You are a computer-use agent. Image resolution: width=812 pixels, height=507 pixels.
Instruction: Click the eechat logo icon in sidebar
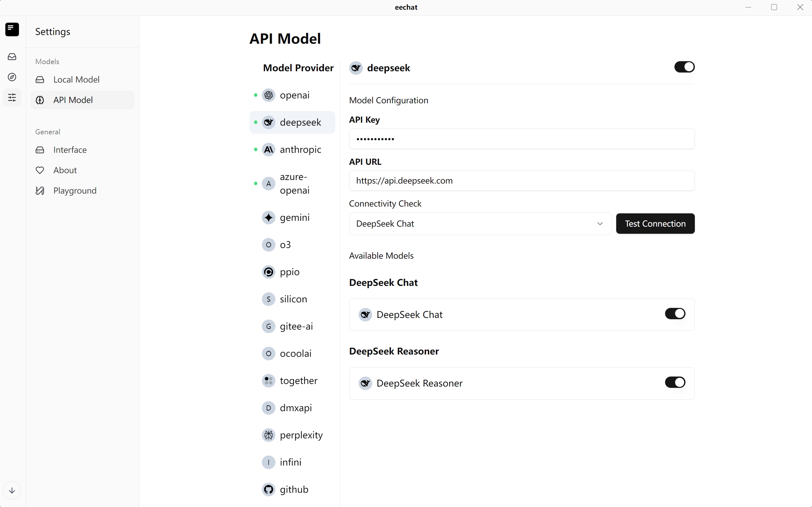[12, 29]
